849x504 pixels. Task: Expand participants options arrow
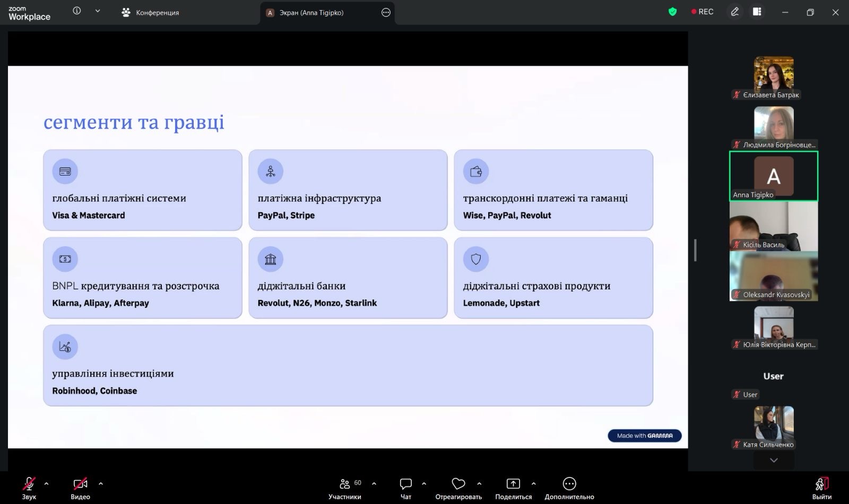click(374, 483)
